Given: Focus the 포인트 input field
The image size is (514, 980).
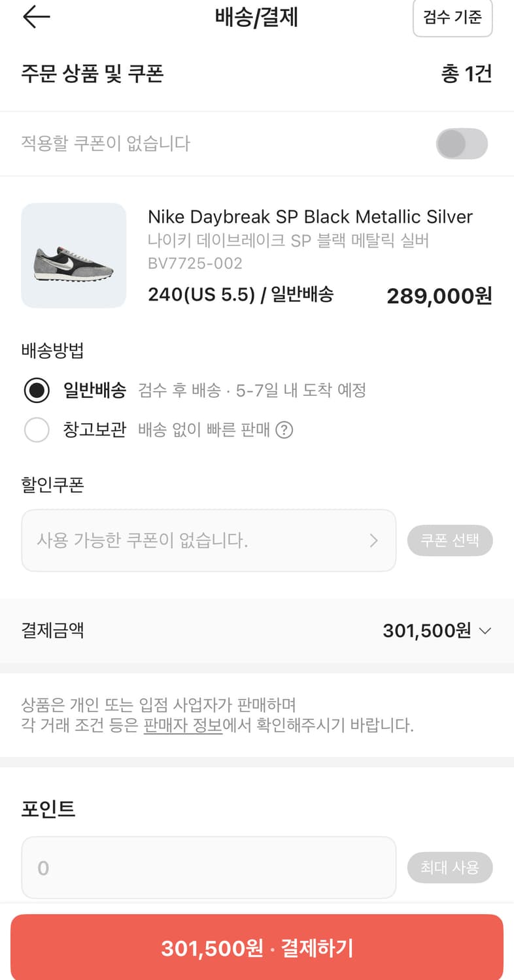Looking at the screenshot, I should [209, 868].
